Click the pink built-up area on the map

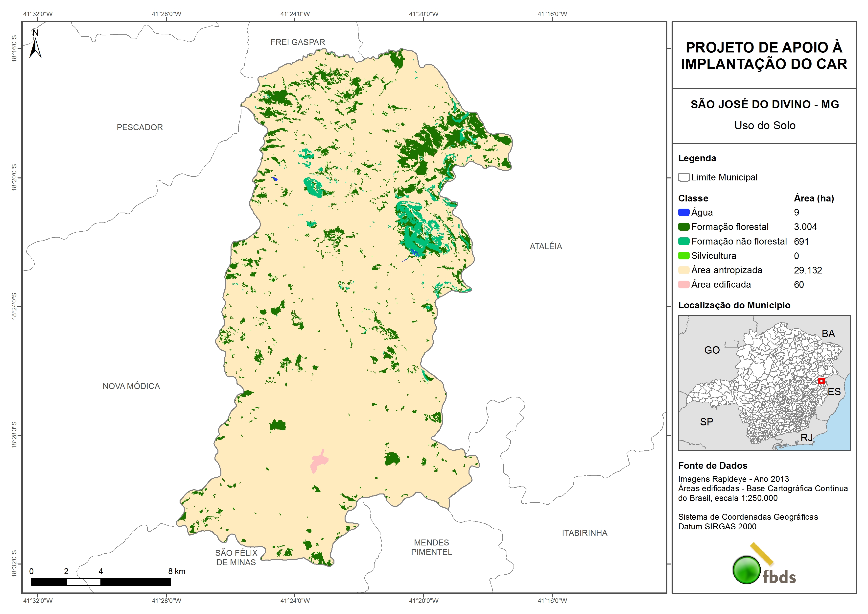(319, 462)
